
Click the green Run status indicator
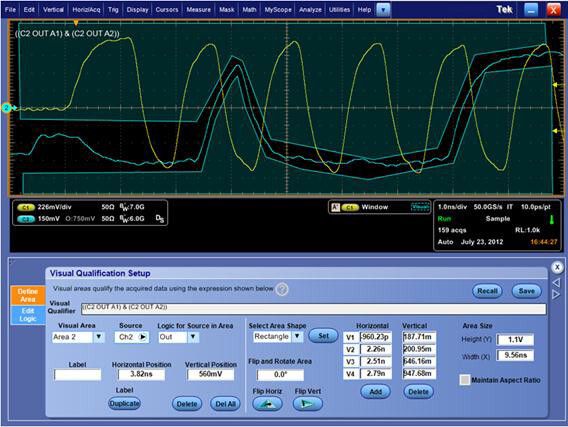444,218
